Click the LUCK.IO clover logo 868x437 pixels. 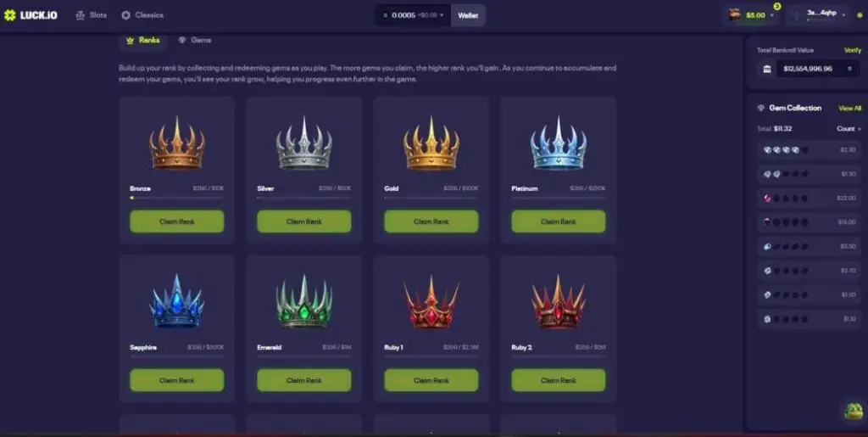(10, 15)
